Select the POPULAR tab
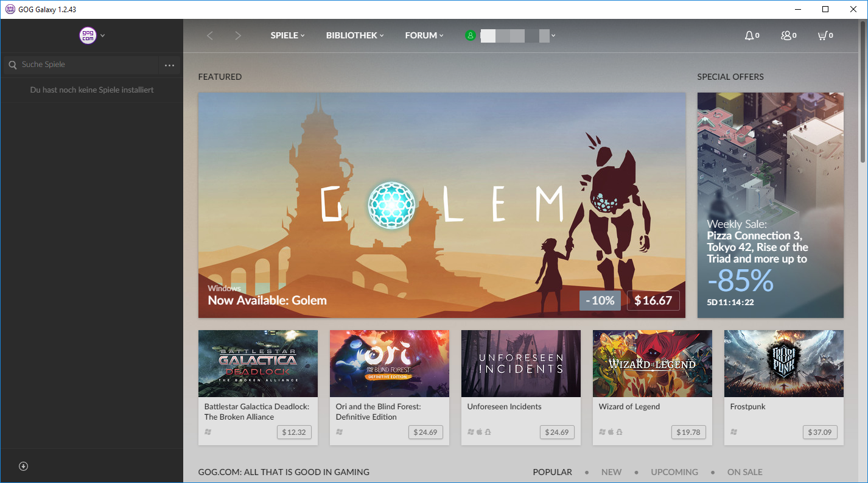This screenshot has height=483, width=868. tap(553, 472)
